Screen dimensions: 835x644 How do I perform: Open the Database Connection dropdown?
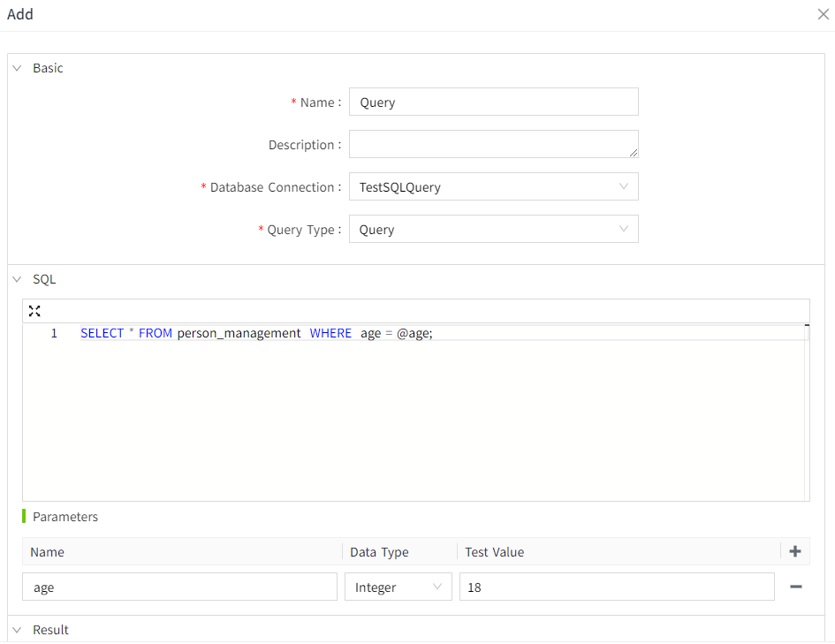click(493, 187)
